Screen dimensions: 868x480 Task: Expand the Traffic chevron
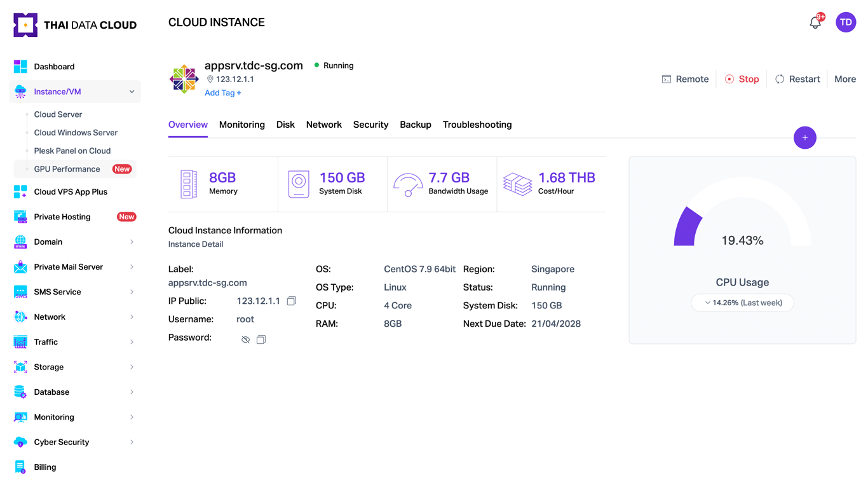pyautogui.click(x=132, y=342)
